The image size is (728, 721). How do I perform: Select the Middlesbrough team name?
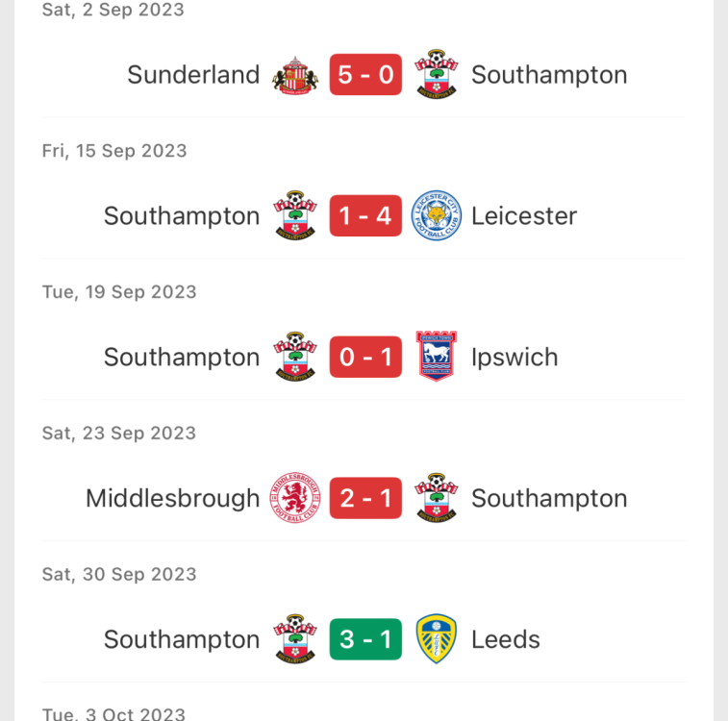click(x=173, y=498)
